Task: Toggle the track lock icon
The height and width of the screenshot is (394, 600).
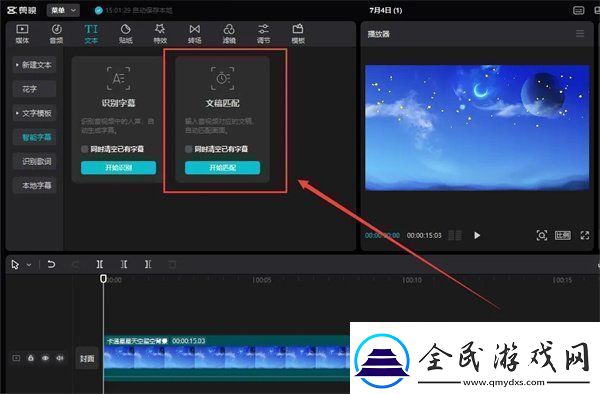Action: [x=31, y=358]
